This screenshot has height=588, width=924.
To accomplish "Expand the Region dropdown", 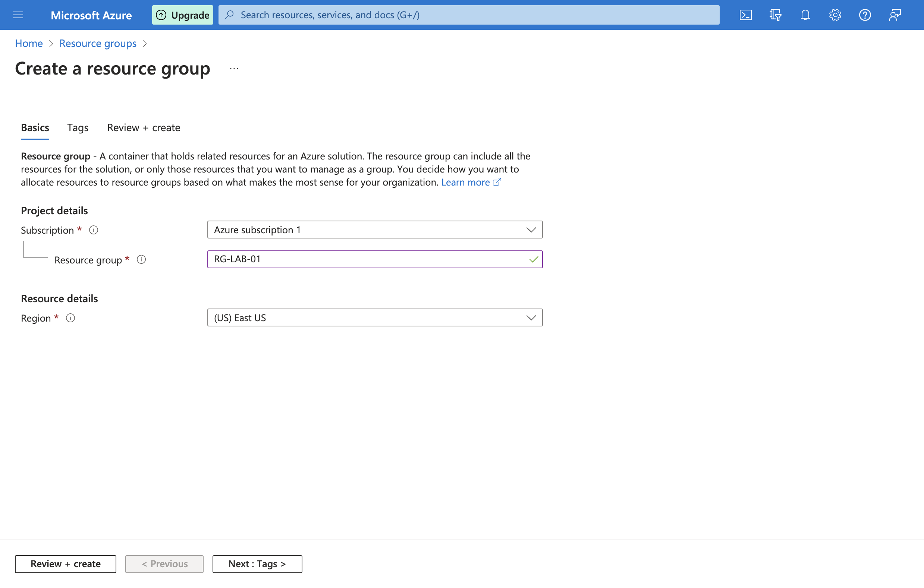I will 374,317.
